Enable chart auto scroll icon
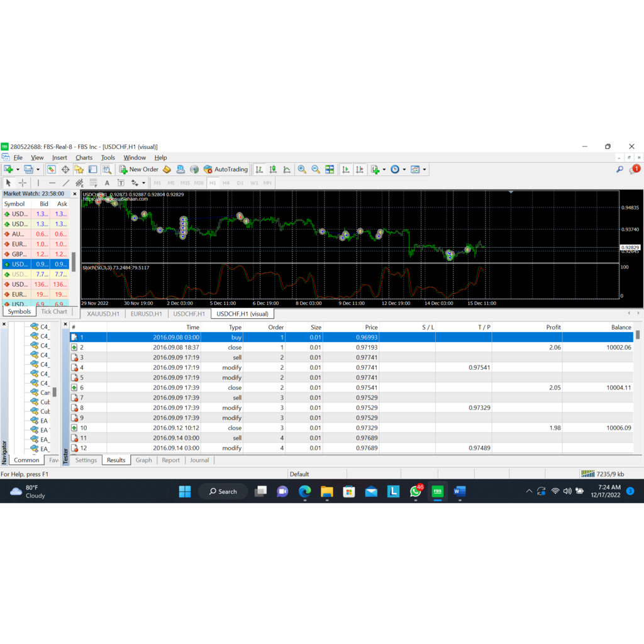The image size is (644, 644). (x=346, y=169)
